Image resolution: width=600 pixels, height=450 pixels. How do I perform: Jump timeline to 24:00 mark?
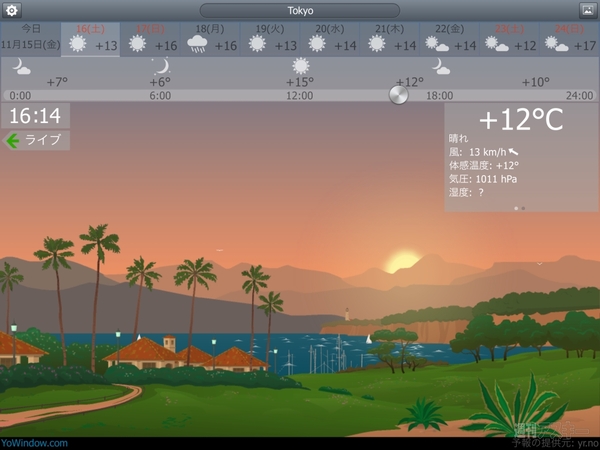[579, 95]
